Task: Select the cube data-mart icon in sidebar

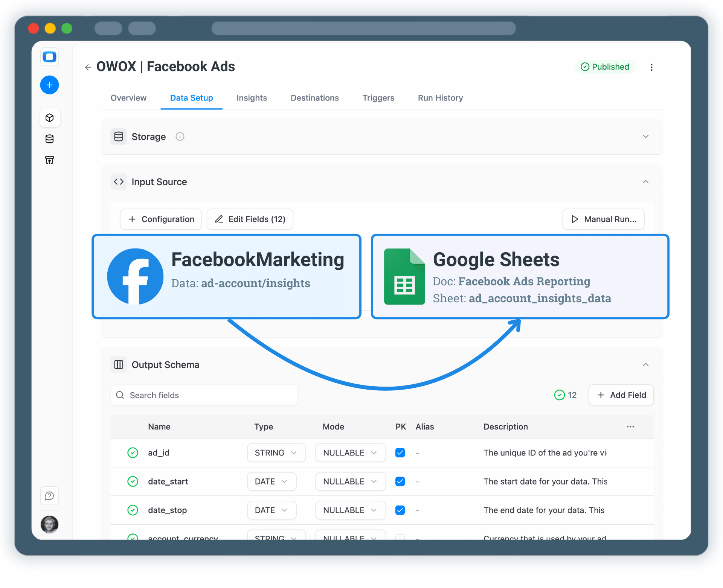Action: coord(49,117)
